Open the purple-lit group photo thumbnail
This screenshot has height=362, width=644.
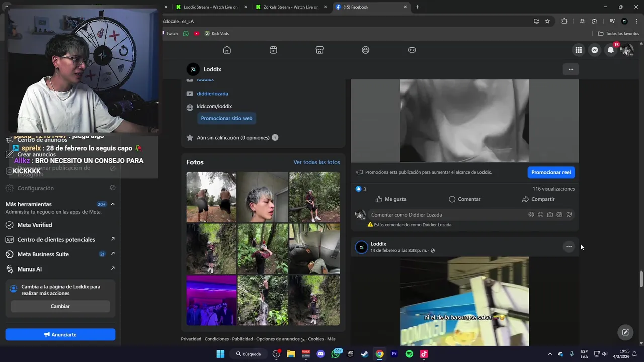(211, 300)
